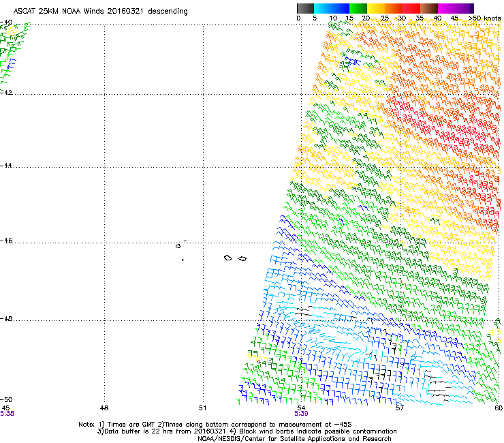504x443 pixels.
Task: Click the '30' label under the color legend
Action: 402,18
